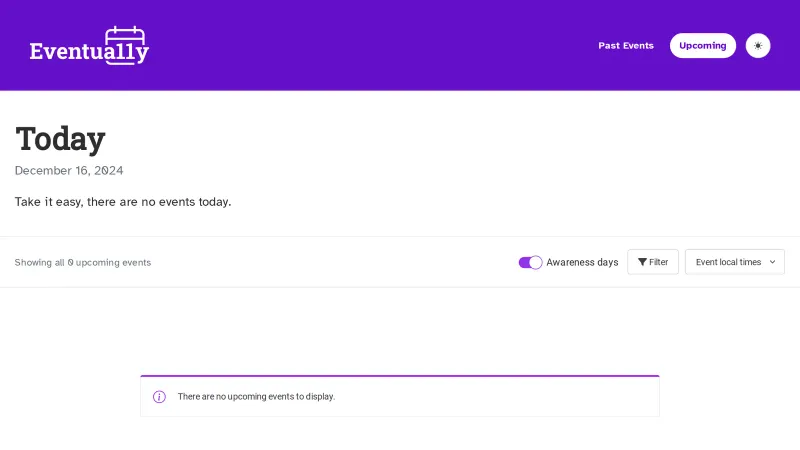Toggle the sun light/dark theme icon
This screenshot has height=450, width=800.
(x=758, y=46)
